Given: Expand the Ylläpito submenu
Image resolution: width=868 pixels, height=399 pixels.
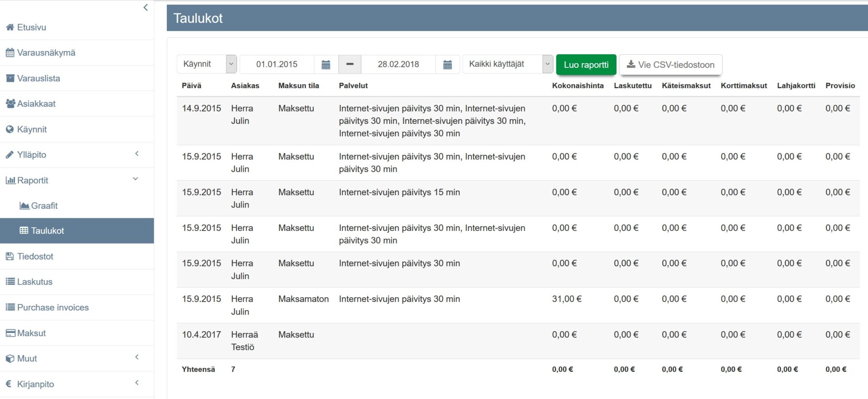Looking at the screenshot, I should coord(137,154).
